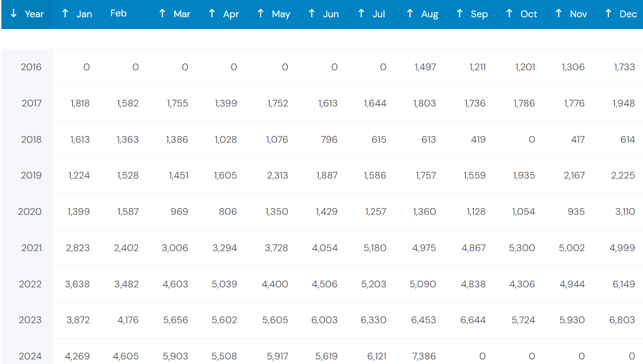Screen dimensions: 643x364
Task: Select the 2024 row label
Action: pyautogui.click(x=30, y=356)
